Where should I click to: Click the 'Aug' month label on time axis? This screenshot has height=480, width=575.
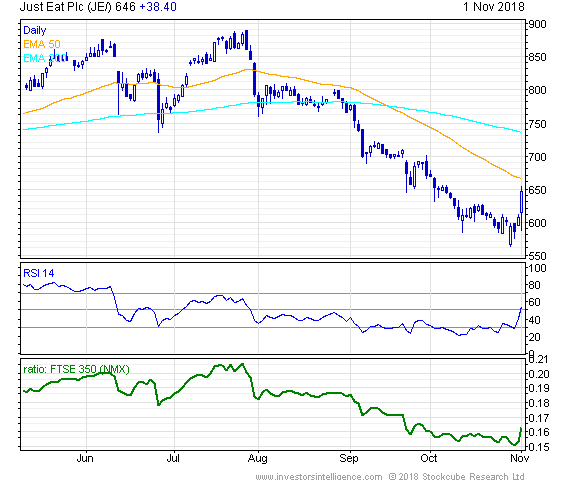pos(258,458)
